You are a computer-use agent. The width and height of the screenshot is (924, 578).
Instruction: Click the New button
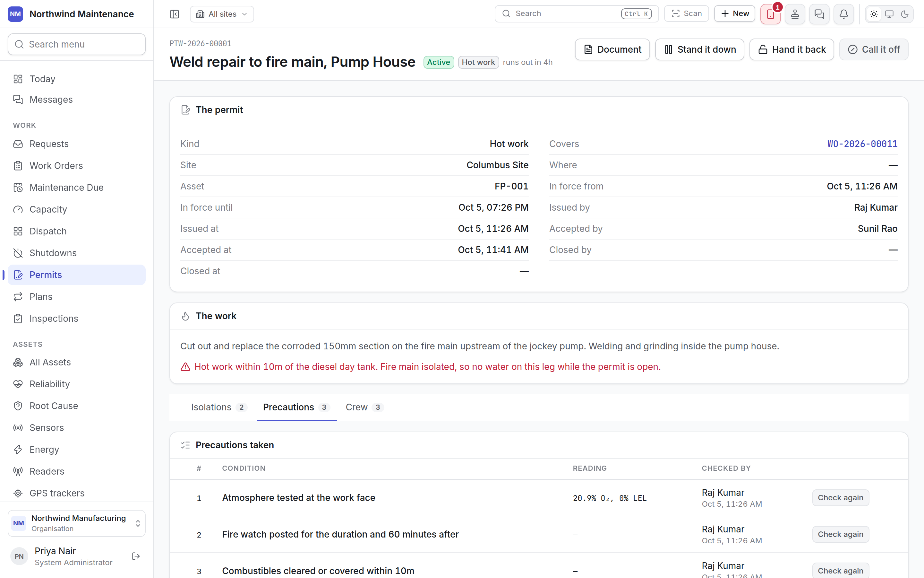735,14
